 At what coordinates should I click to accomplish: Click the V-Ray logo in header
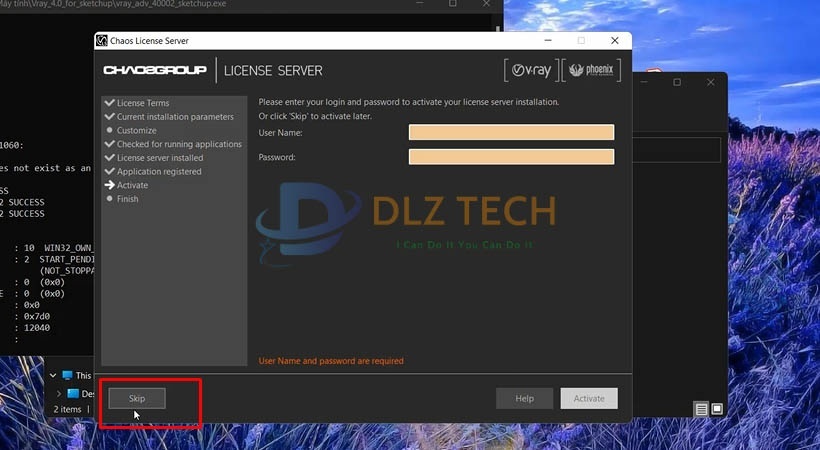(x=531, y=70)
